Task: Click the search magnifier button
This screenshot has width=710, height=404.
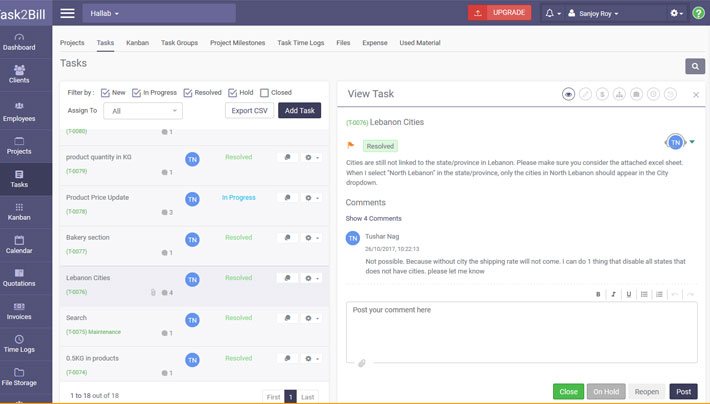Action: coord(694,66)
